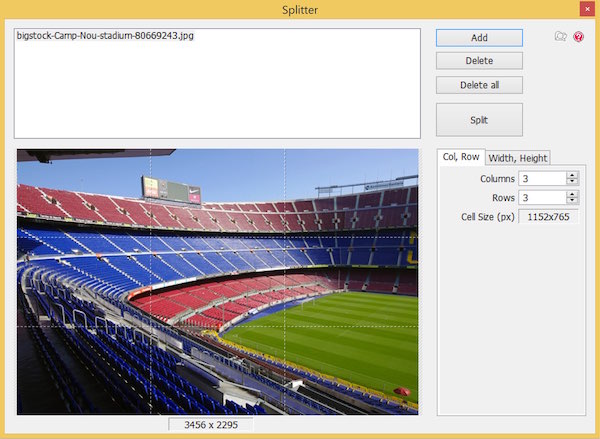Select the Col, Row tab
600x439 pixels.
click(x=462, y=157)
